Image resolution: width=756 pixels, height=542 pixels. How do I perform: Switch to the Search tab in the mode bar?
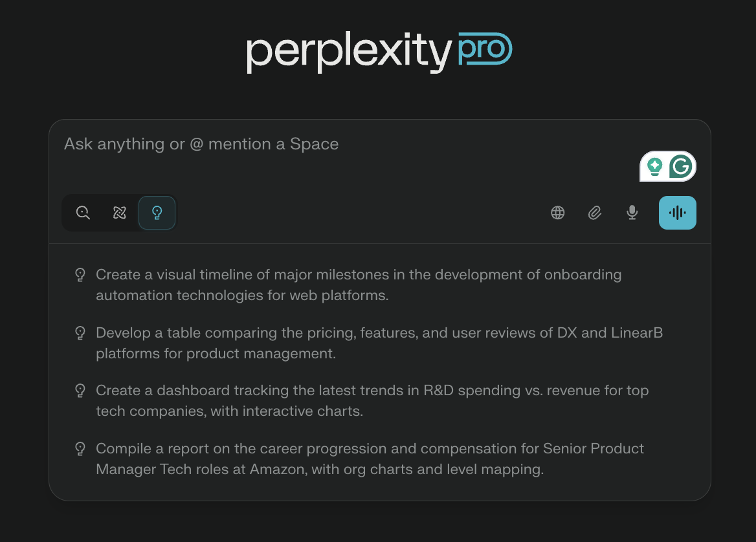click(83, 212)
